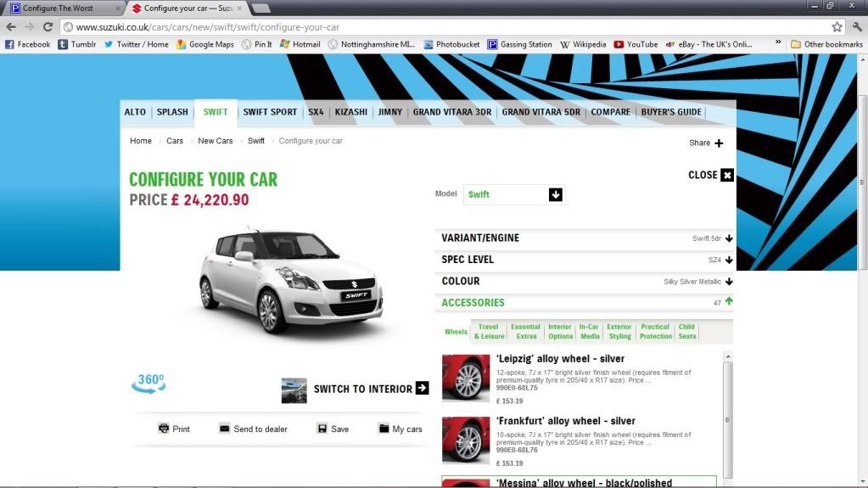Screen dimensions: 868x488
Task: Expand the Spec Level section
Action: click(x=585, y=260)
